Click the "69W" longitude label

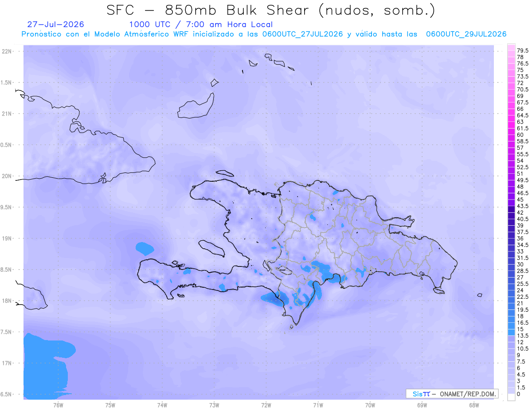[x=422, y=405]
